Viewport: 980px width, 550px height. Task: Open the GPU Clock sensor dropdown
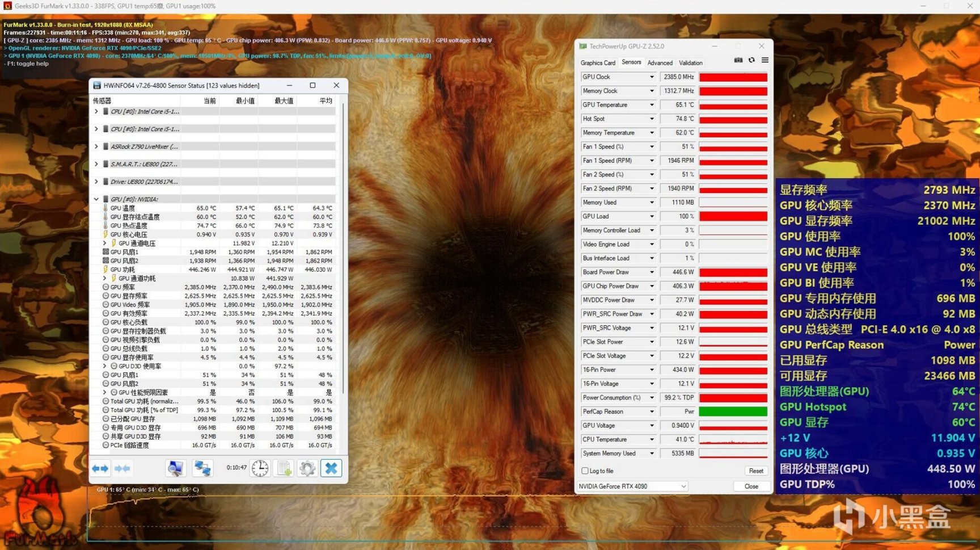(652, 77)
